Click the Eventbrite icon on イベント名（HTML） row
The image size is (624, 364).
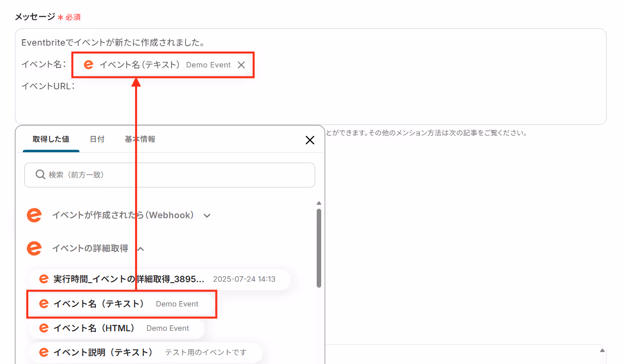tap(44, 328)
